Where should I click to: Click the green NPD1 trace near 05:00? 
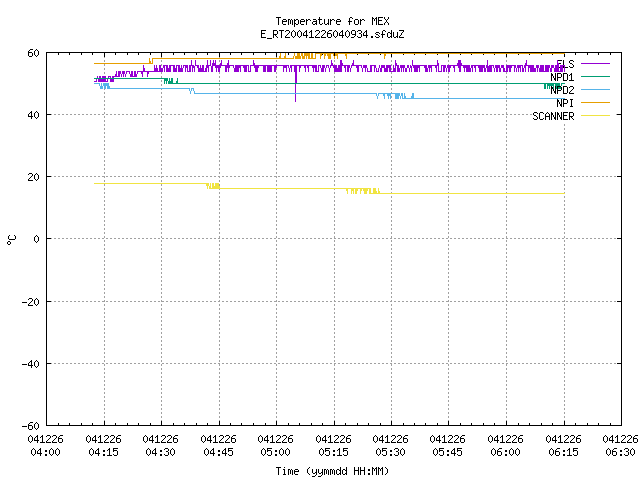276,84
